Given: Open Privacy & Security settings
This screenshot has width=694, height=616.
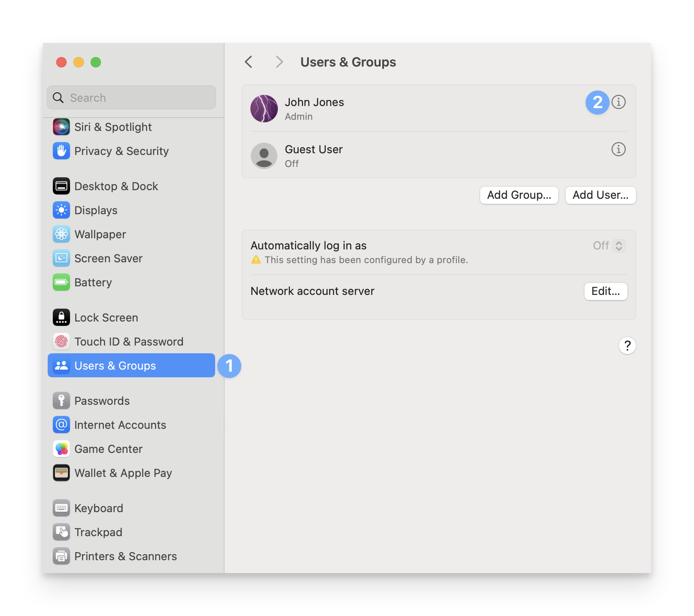Looking at the screenshot, I should click(x=122, y=151).
